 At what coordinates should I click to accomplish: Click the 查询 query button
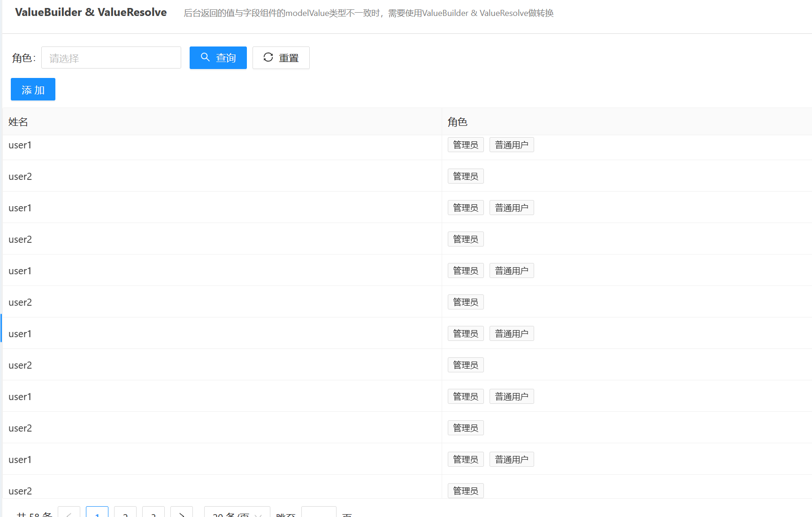pyautogui.click(x=218, y=57)
